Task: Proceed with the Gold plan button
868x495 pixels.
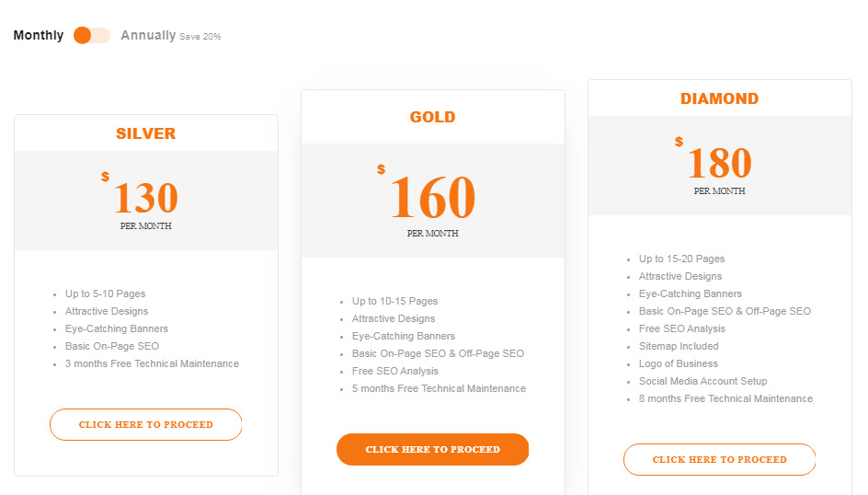Action: tap(432, 450)
